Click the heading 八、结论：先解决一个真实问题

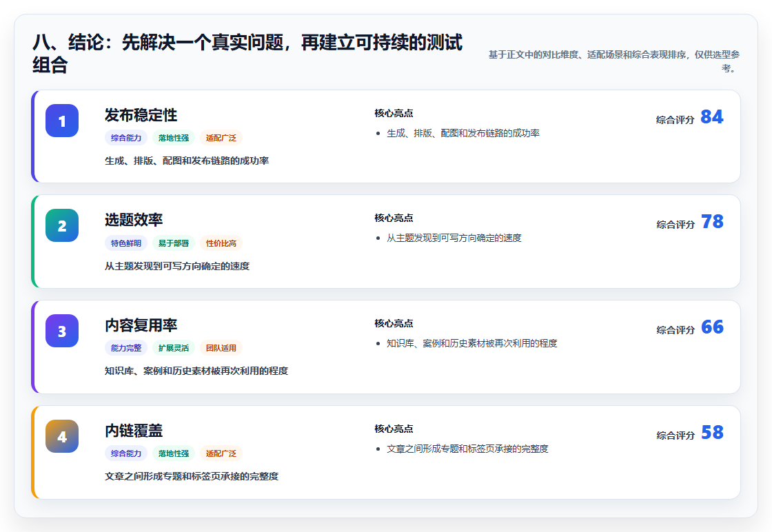247,53
